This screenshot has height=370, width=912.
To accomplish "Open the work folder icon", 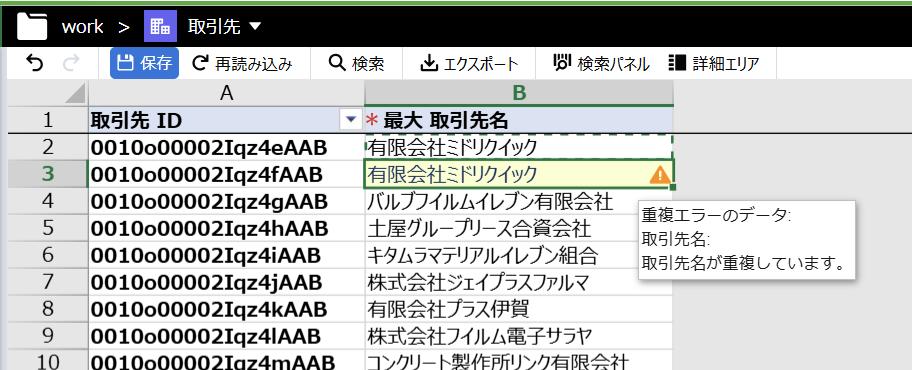I will (32, 26).
